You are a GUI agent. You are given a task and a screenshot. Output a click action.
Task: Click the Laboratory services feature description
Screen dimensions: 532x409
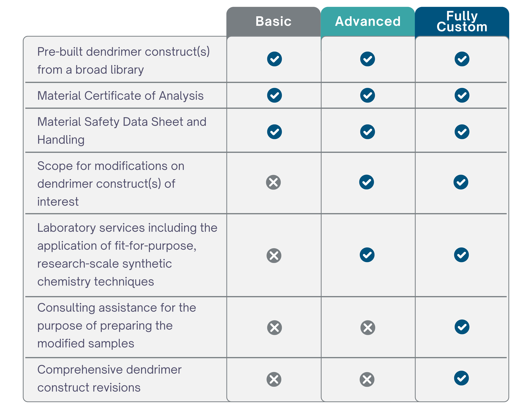(x=127, y=255)
